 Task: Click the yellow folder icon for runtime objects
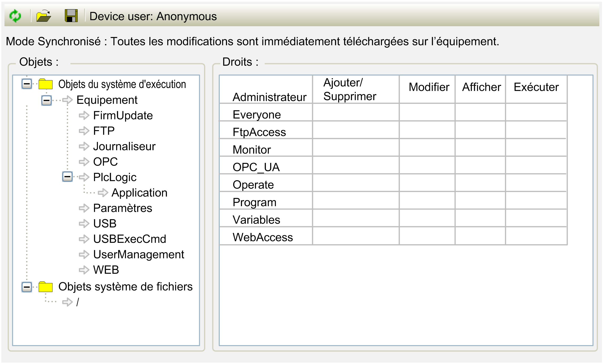pos(45,84)
